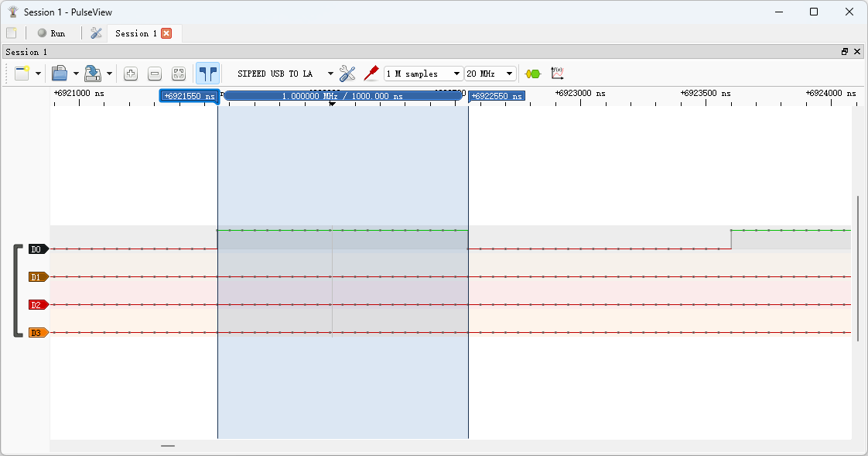Click the settings icon beside Run
The height and width of the screenshot is (456, 868).
96,33
